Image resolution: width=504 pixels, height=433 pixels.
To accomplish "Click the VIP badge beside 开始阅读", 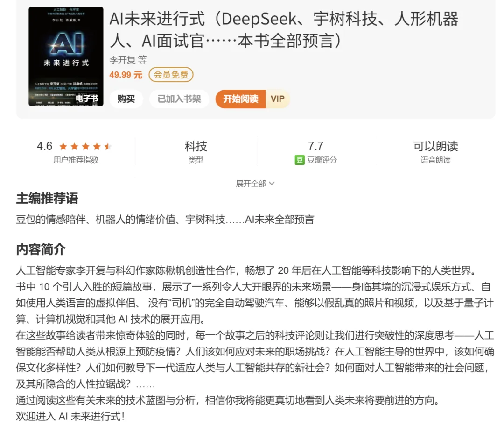I will [x=277, y=99].
